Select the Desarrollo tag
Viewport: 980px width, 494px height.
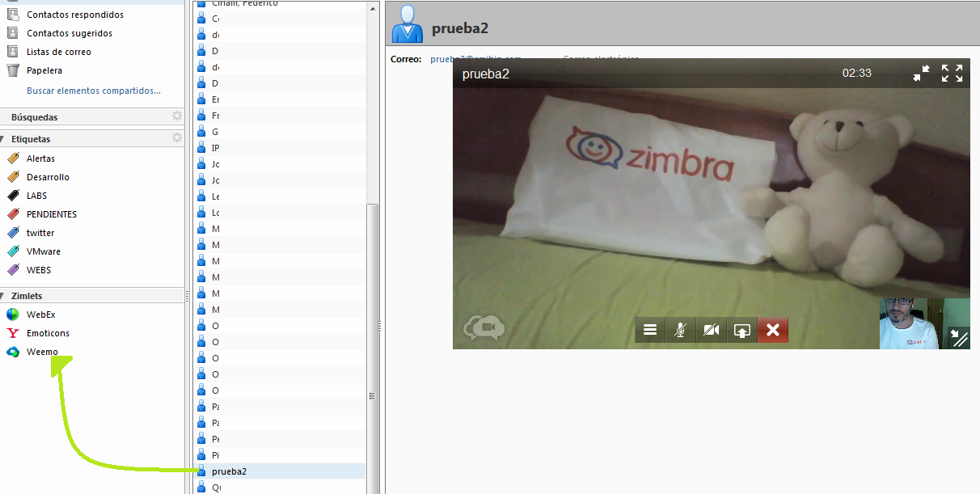(48, 177)
